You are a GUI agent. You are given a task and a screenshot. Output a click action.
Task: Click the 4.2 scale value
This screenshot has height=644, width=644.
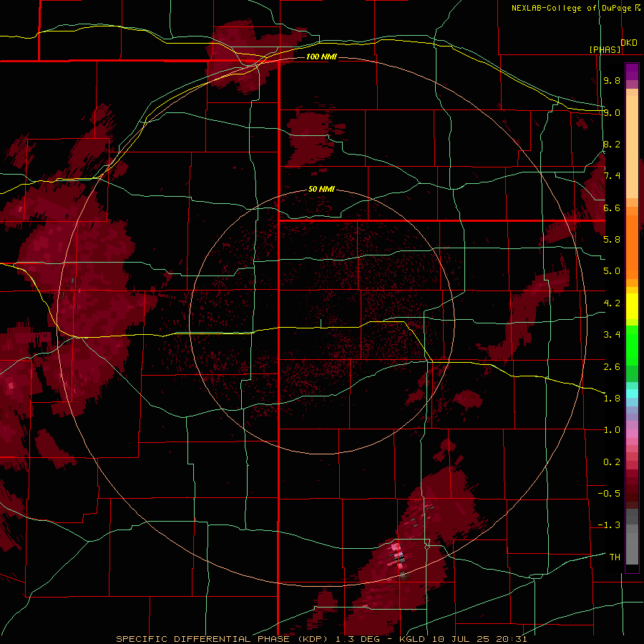pyautogui.click(x=612, y=303)
